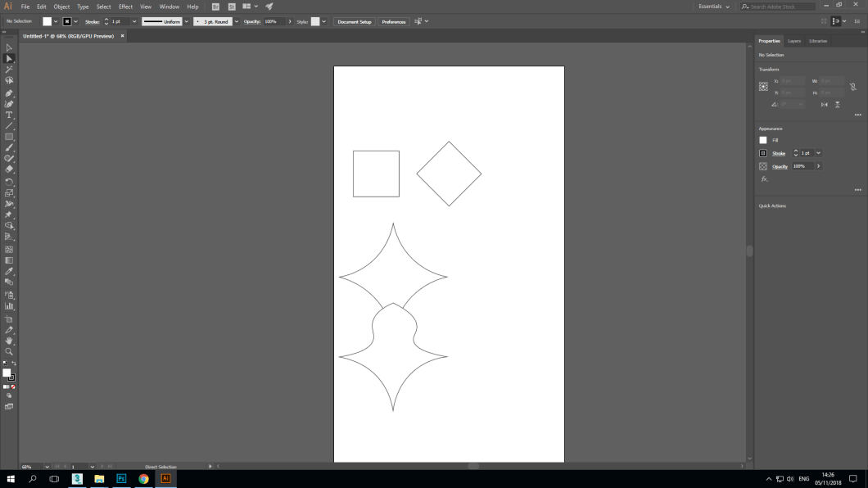The image size is (868, 488).
Task: Open the Effect menu
Action: point(125,7)
